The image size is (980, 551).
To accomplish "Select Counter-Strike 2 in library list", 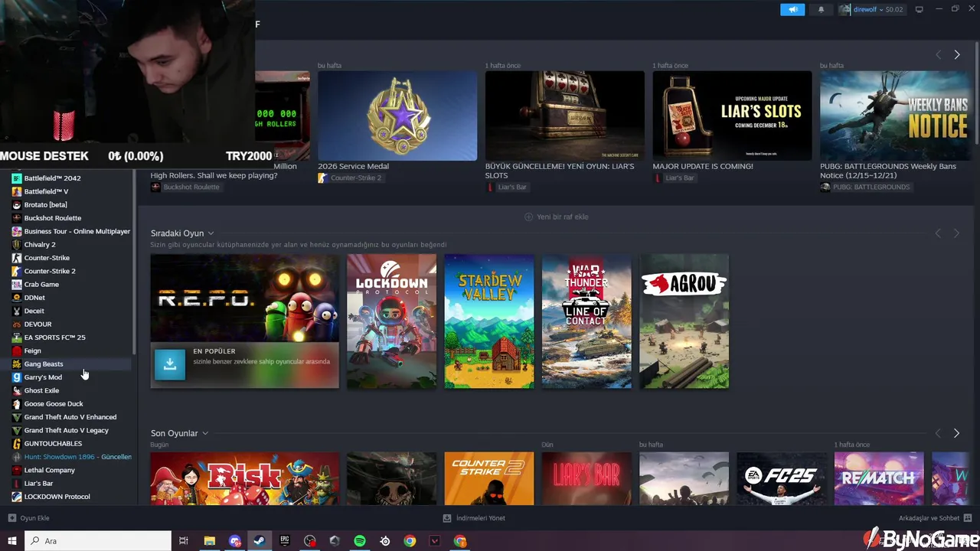I will pos(50,271).
